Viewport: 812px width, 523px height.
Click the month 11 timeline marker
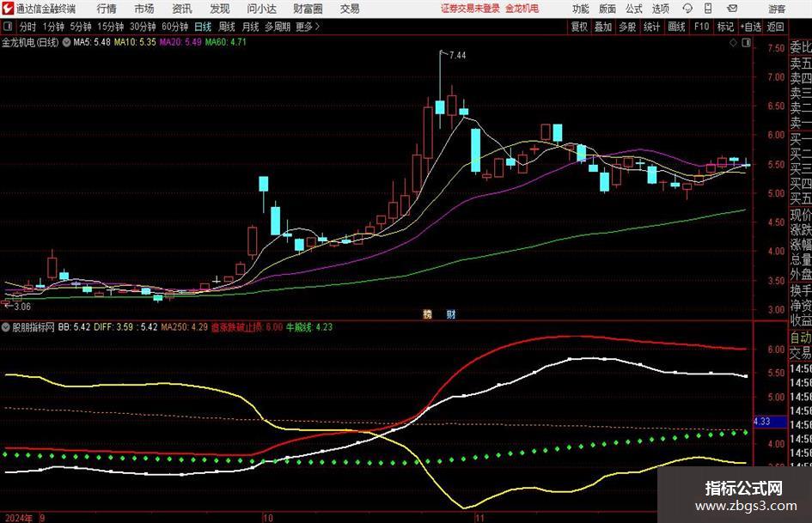[479, 518]
